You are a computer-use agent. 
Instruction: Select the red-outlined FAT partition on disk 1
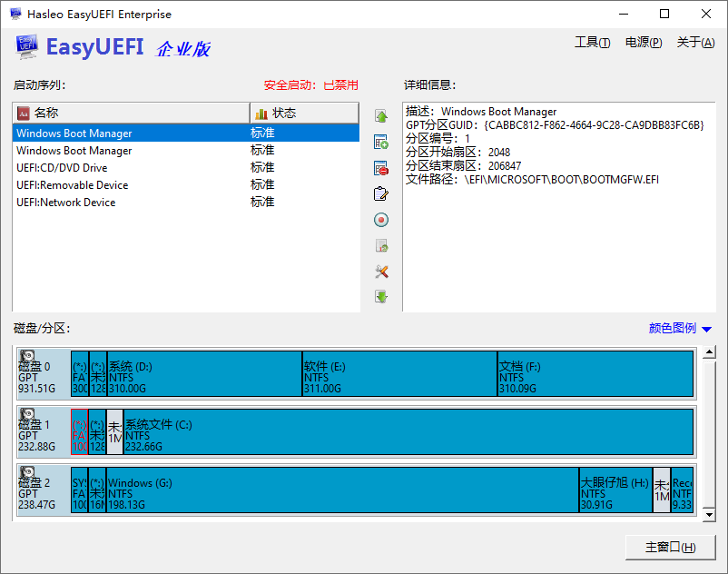tap(79, 432)
